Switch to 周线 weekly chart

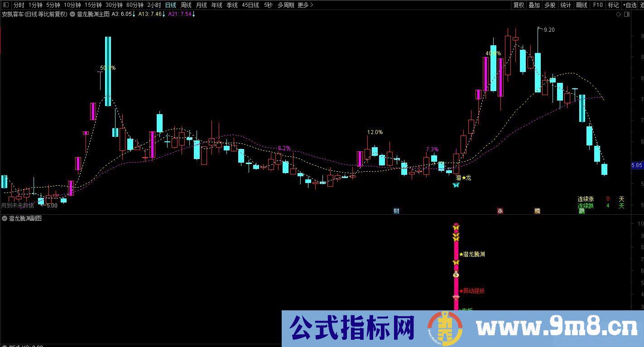[x=186, y=5]
